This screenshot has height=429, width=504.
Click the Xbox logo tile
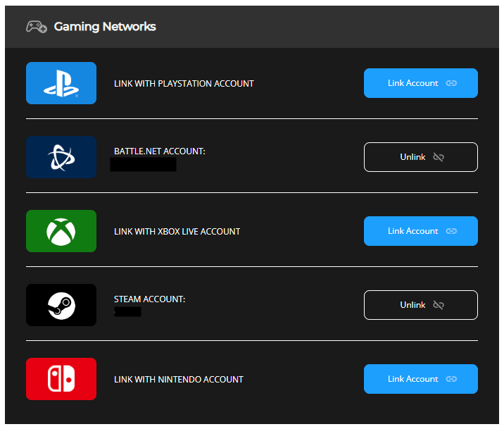[61, 231]
